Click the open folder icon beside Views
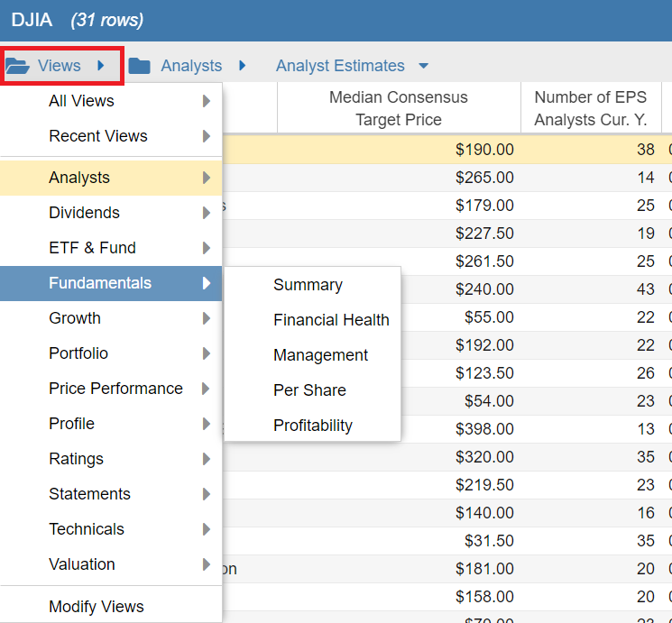This screenshot has width=672, height=623. [x=17, y=66]
